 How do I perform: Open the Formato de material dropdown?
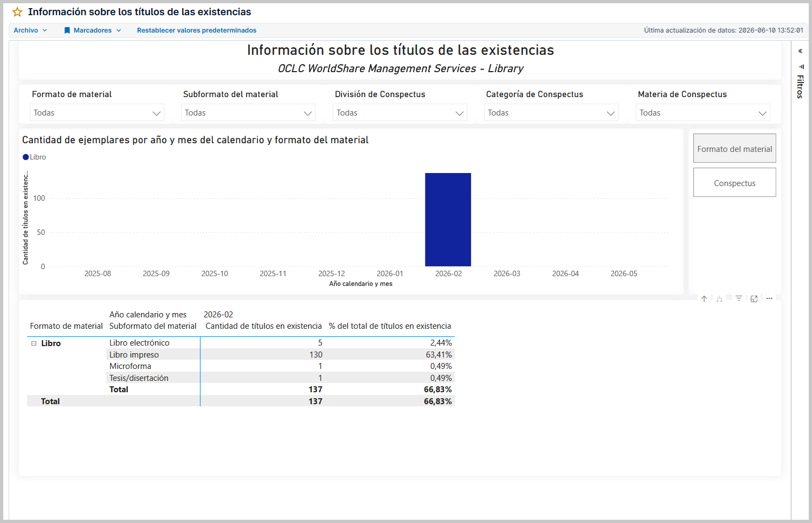pos(97,113)
